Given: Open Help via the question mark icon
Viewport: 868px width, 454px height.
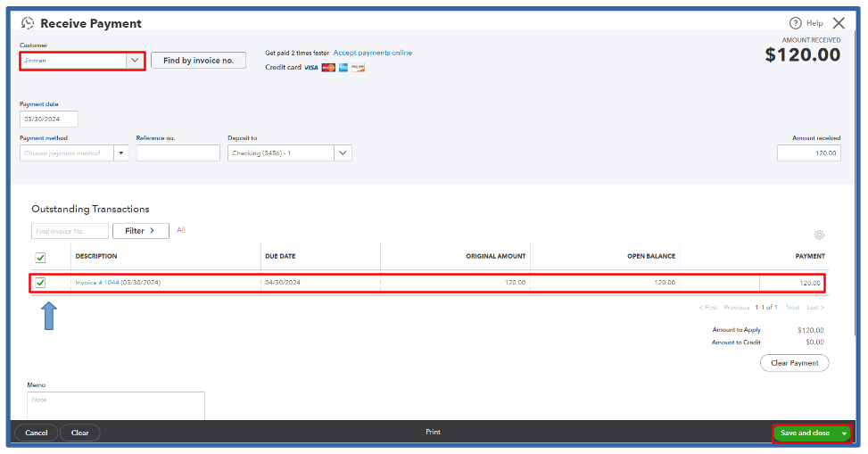Looking at the screenshot, I should (795, 23).
